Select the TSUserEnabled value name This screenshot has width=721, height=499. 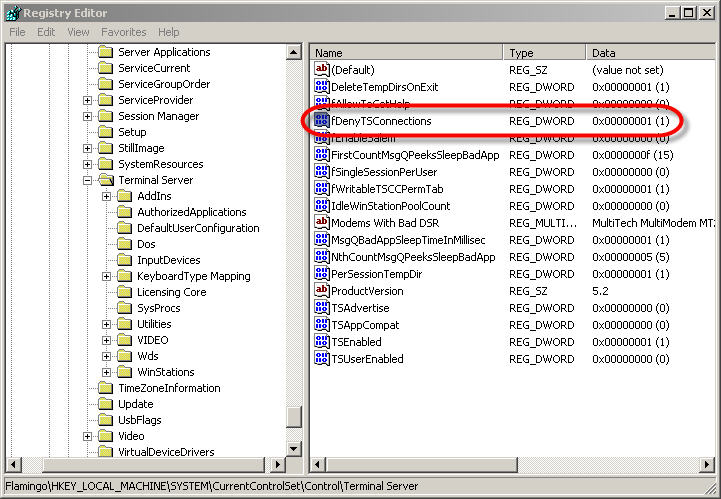[367, 359]
